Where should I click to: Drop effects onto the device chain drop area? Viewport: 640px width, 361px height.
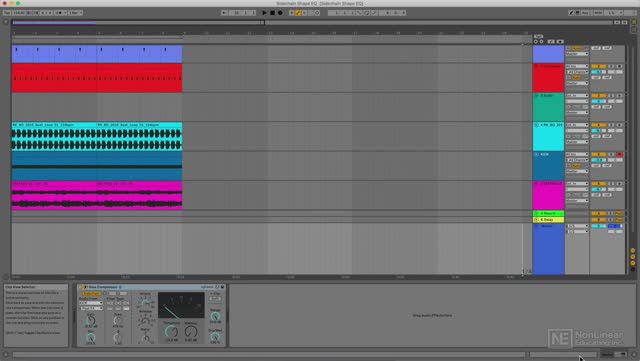point(432,316)
